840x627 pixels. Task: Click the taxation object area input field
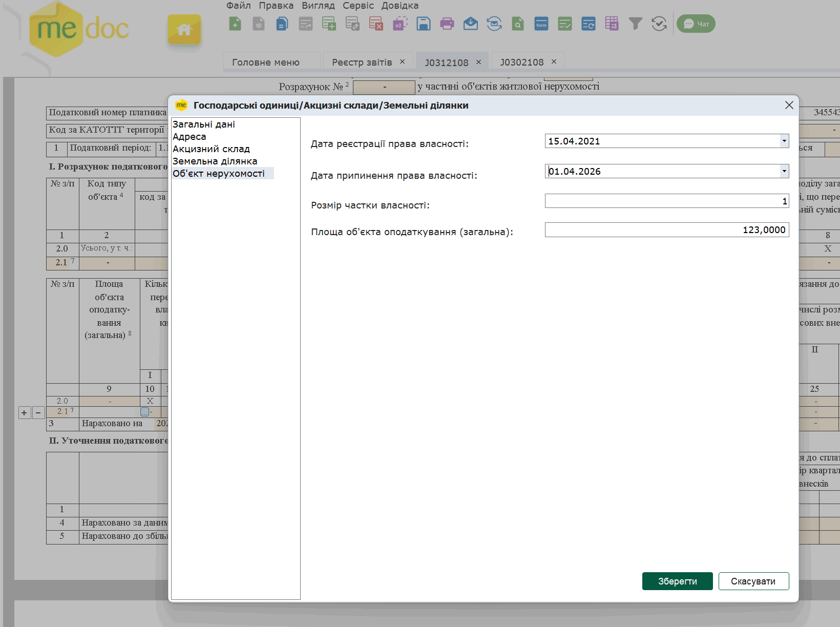click(x=666, y=230)
